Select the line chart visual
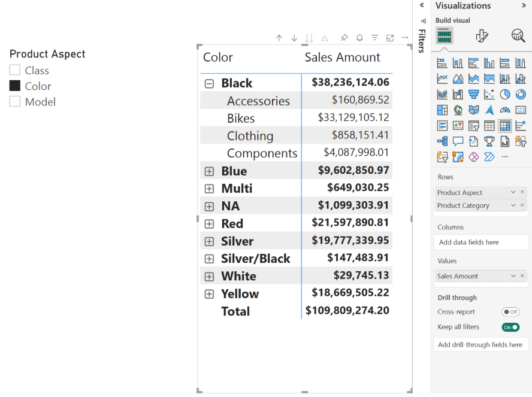The image size is (532, 397). pyautogui.click(x=442, y=78)
